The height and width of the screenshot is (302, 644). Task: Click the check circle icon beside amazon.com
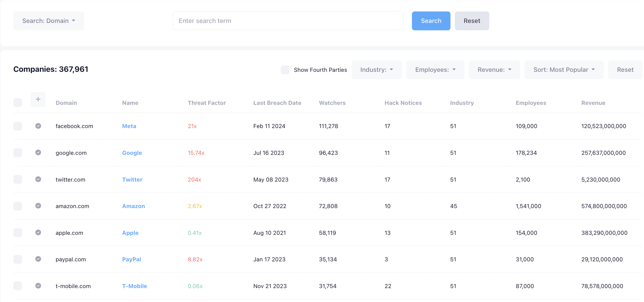click(x=38, y=206)
